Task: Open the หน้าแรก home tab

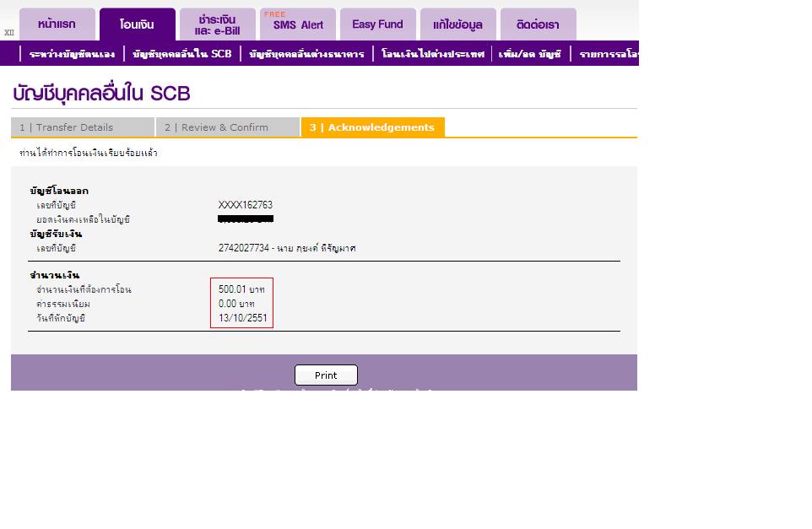Action: click(57, 24)
